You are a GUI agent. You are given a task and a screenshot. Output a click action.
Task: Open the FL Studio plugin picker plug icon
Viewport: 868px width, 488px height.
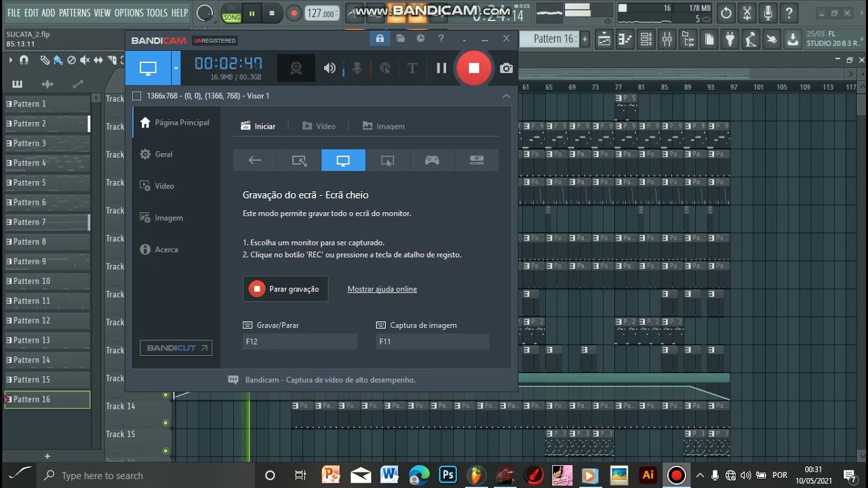click(730, 39)
